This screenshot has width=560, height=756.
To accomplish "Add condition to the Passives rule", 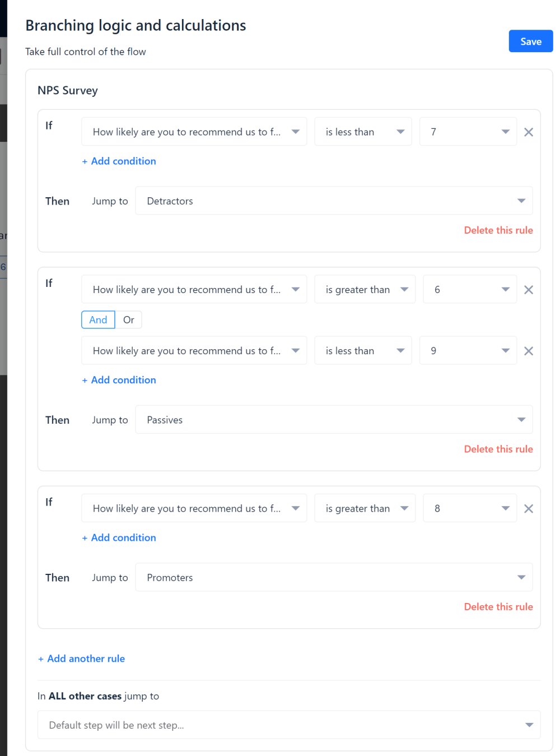I will pyautogui.click(x=119, y=380).
